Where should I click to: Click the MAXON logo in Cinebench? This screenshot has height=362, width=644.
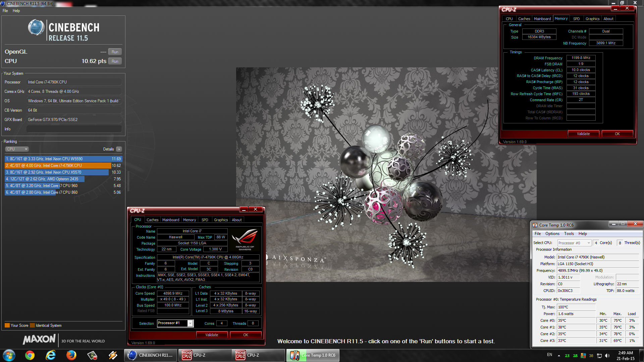(39, 340)
